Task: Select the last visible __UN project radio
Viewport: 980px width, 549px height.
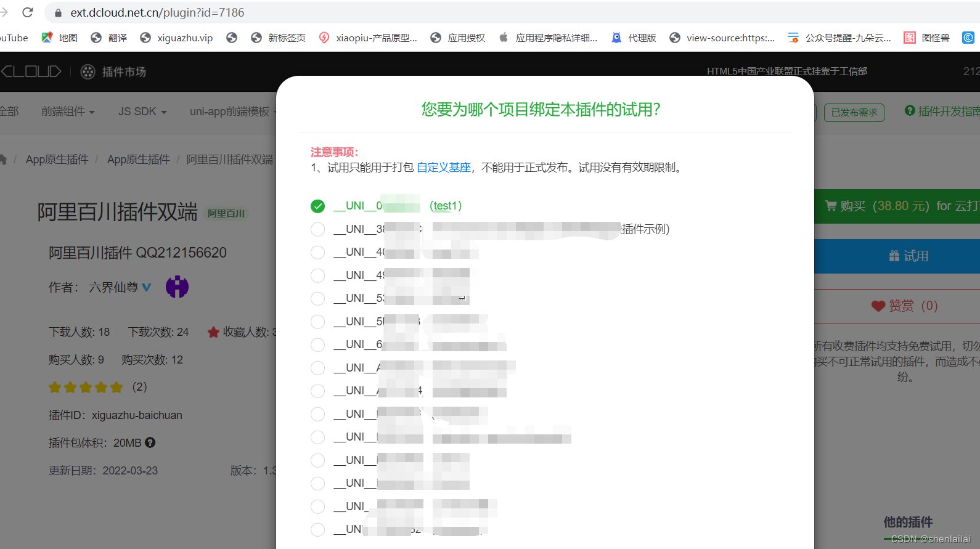Action: (317, 529)
